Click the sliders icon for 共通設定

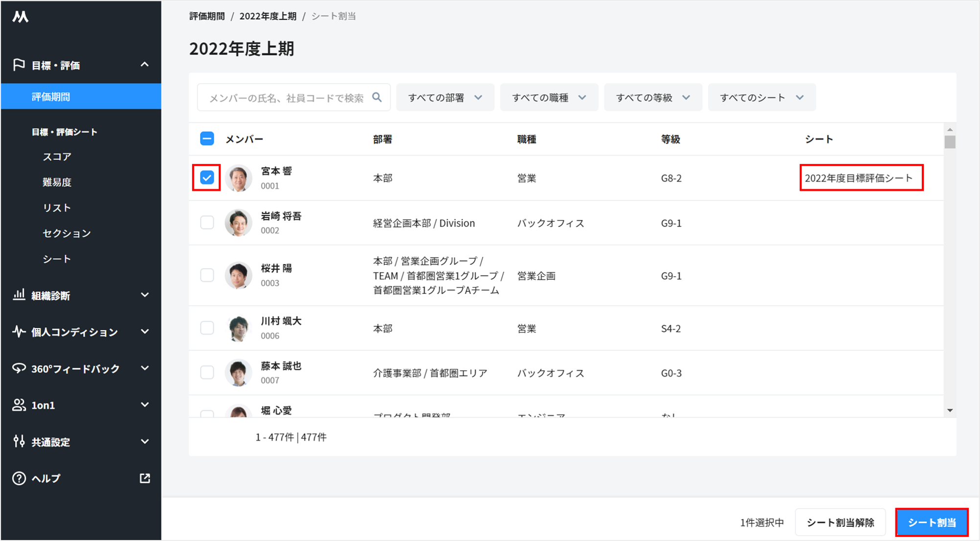19,442
